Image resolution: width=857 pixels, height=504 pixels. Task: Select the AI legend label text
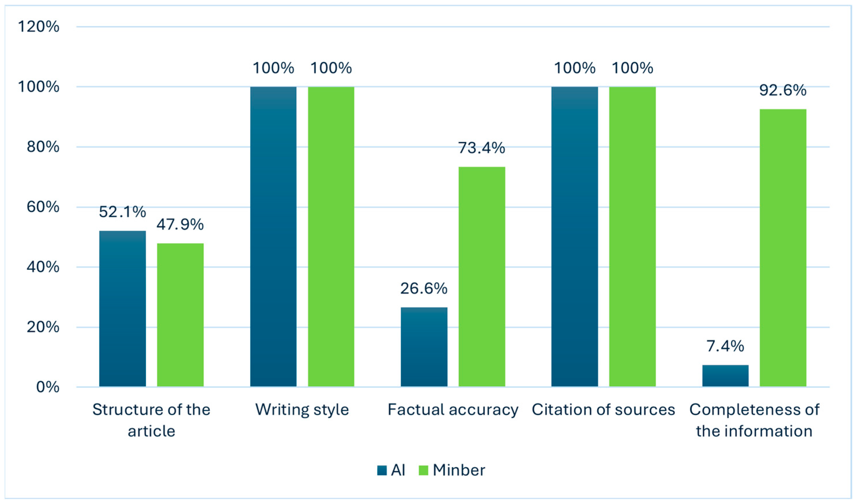coord(398,470)
